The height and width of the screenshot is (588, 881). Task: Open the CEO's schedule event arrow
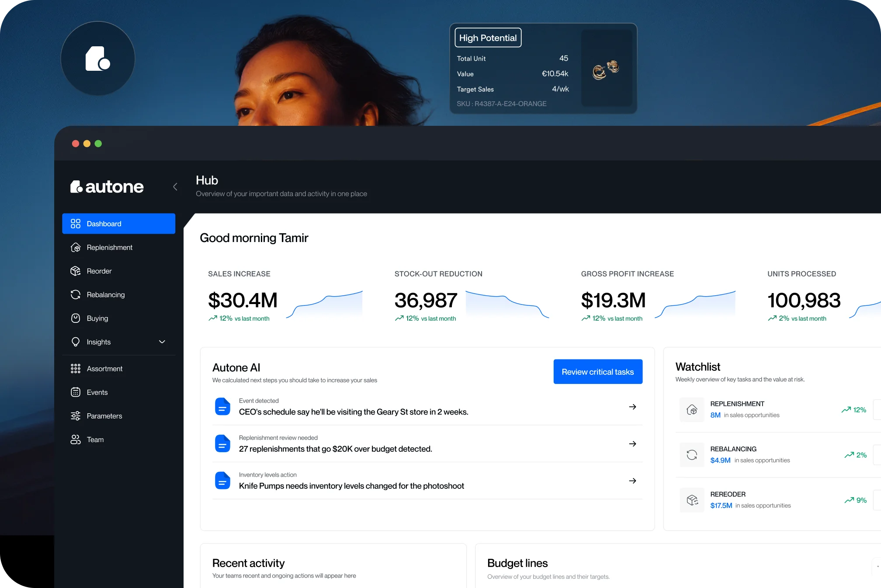pyautogui.click(x=632, y=407)
